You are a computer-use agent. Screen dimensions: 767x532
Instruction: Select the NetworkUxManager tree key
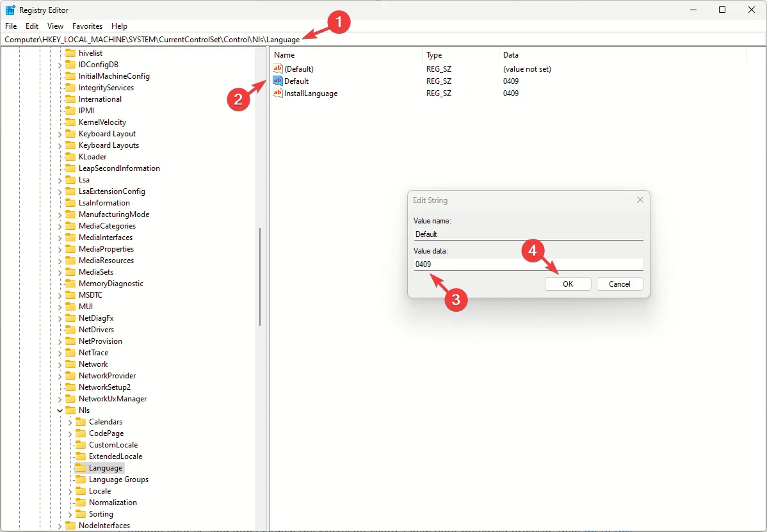click(113, 399)
